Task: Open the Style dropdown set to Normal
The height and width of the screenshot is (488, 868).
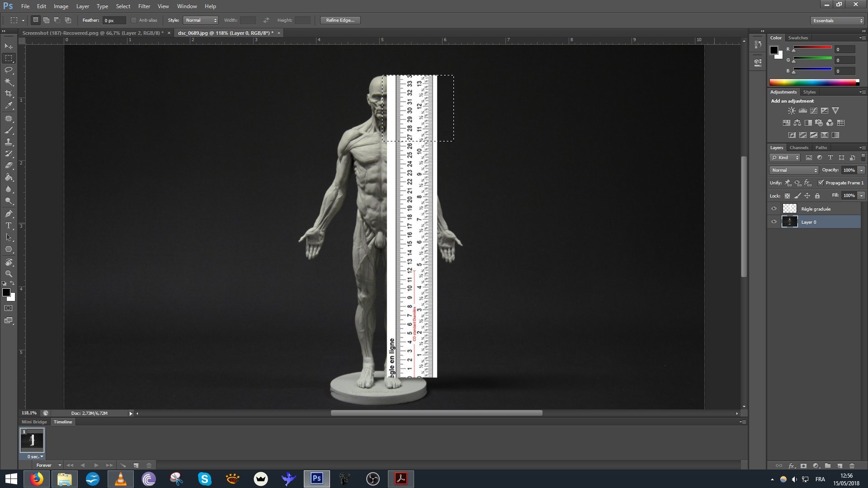Action: (201, 20)
